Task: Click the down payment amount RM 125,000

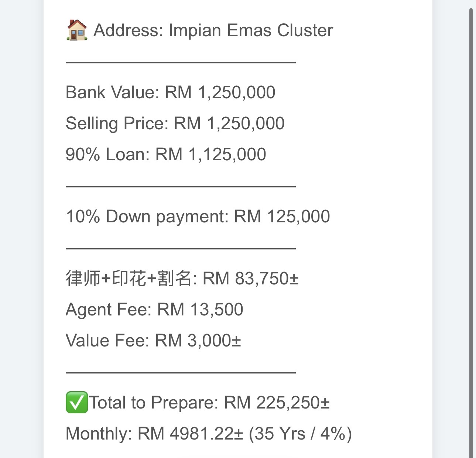Action: click(x=282, y=216)
